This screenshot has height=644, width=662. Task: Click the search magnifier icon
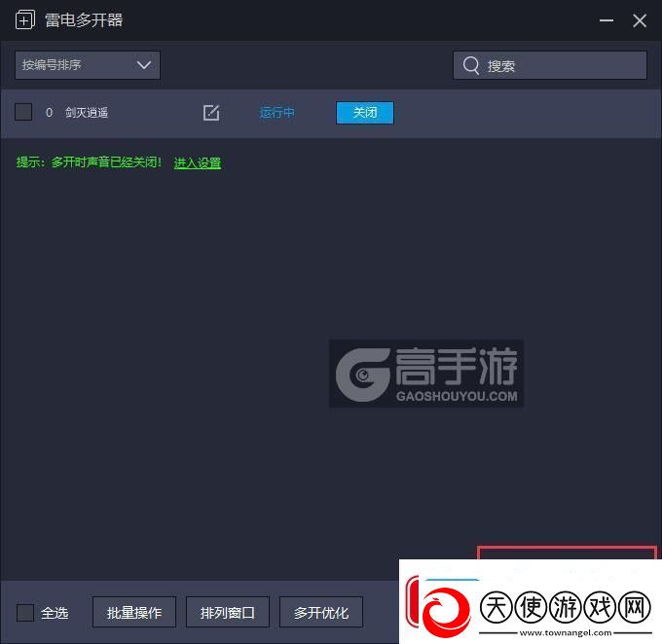coord(471,66)
